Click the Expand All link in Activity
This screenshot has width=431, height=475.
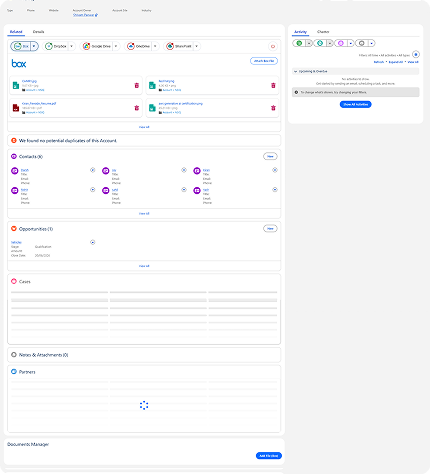click(x=396, y=62)
